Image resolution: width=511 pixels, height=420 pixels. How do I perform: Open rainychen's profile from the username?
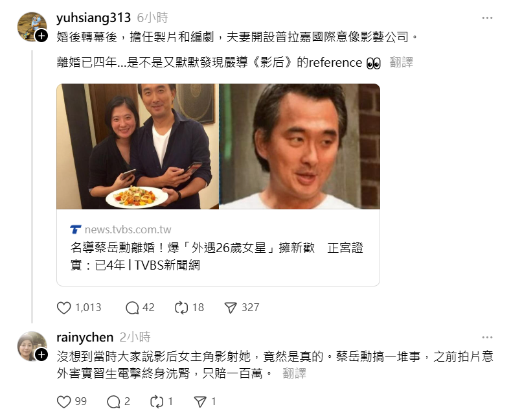coord(85,337)
